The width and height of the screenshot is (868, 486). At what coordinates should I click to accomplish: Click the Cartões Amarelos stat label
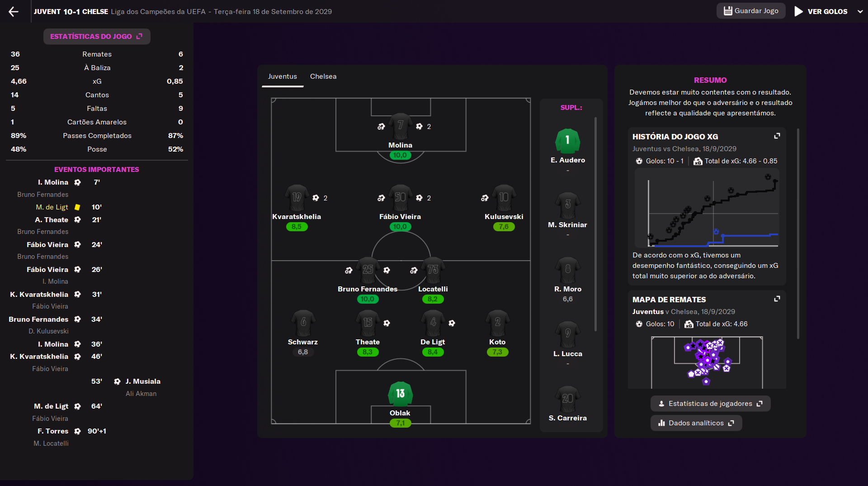pos(97,122)
